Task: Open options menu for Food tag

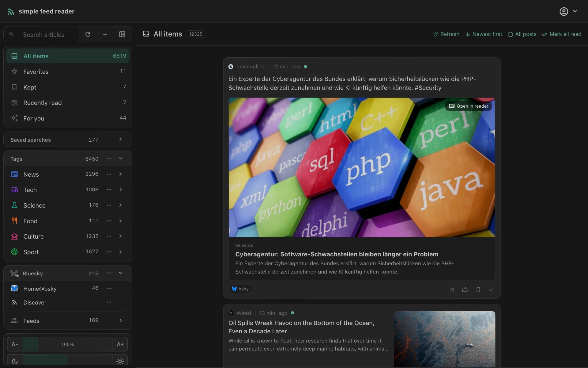Action: (x=109, y=221)
